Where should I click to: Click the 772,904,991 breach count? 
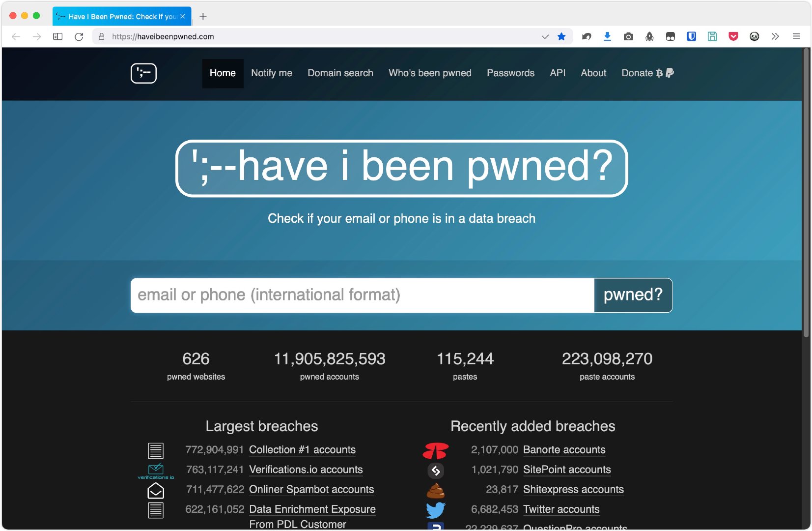[215, 450]
